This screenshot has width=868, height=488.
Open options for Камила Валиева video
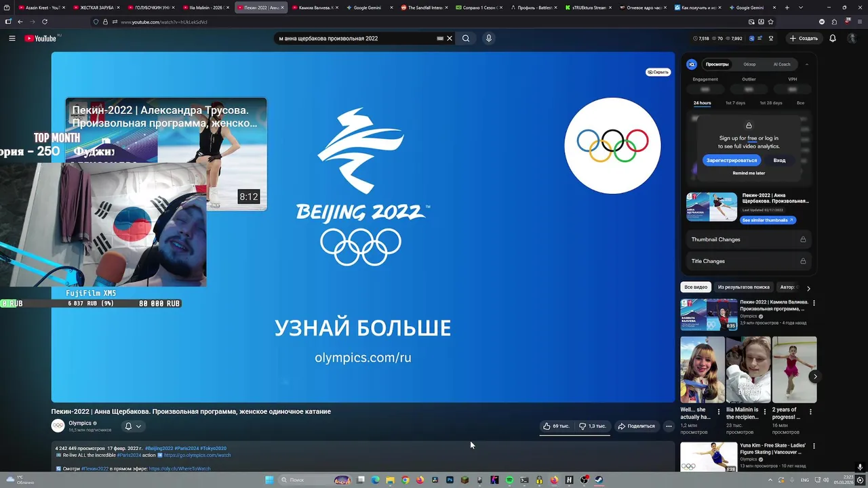pyautogui.click(x=814, y=303)
